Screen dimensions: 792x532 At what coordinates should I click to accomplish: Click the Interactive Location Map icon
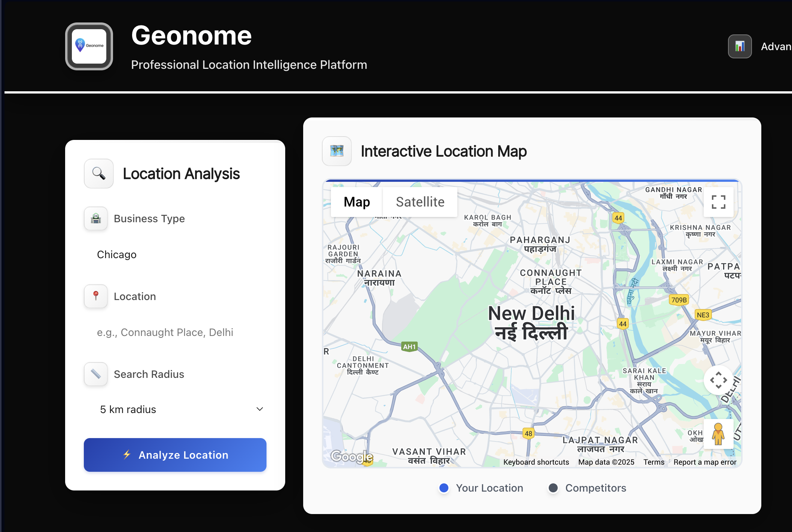coord(337,151)
